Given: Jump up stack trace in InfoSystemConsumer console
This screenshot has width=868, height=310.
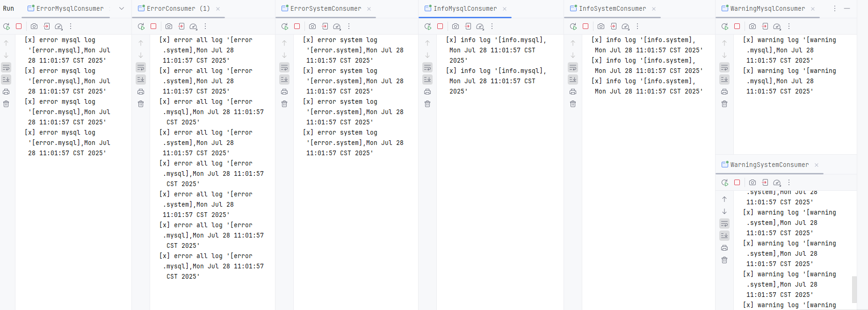Looking at the screenshot, I should coord(573,43).
